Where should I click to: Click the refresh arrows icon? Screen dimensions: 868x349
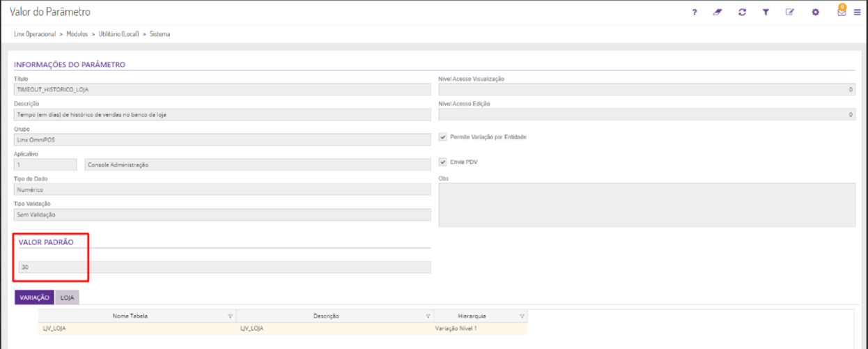click(x=743, y=13)
